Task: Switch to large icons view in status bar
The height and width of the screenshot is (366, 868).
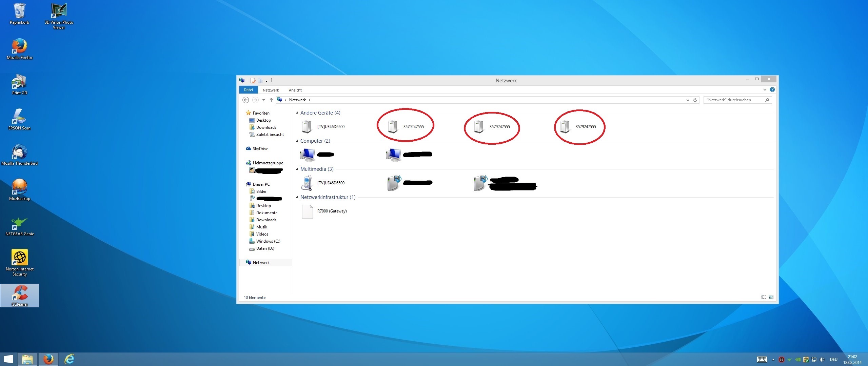Action: 771,297
